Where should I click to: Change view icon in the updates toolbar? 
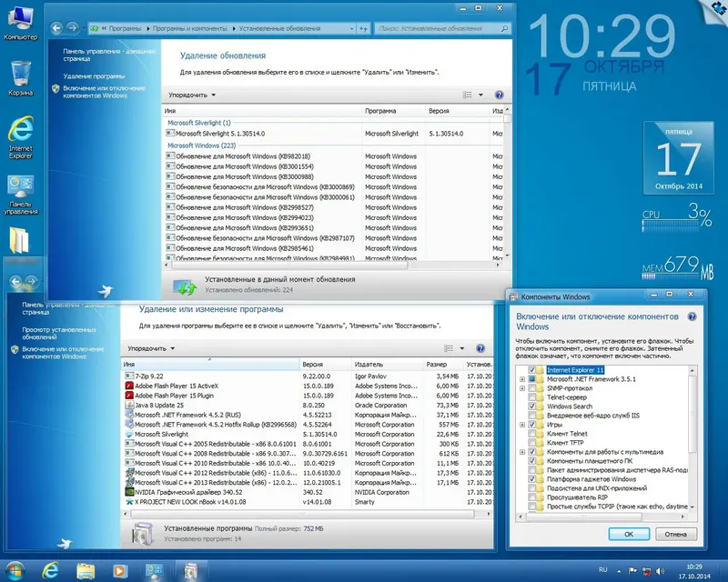click(x=468, y=95)
